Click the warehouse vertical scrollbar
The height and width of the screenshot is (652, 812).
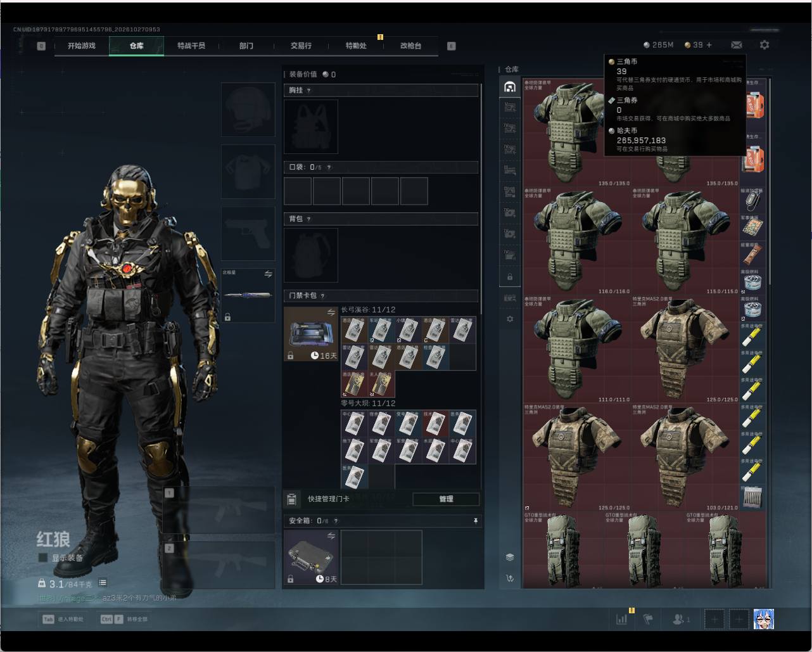[770, 184]
